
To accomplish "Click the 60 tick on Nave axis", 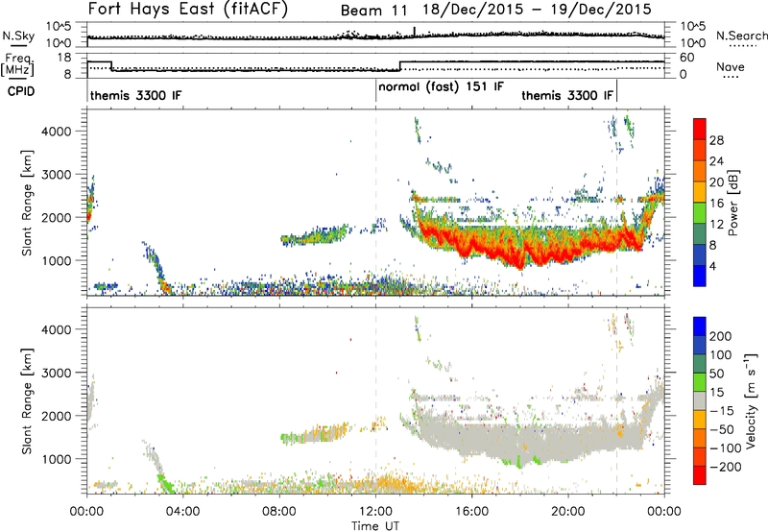I will tap(687, 58).
